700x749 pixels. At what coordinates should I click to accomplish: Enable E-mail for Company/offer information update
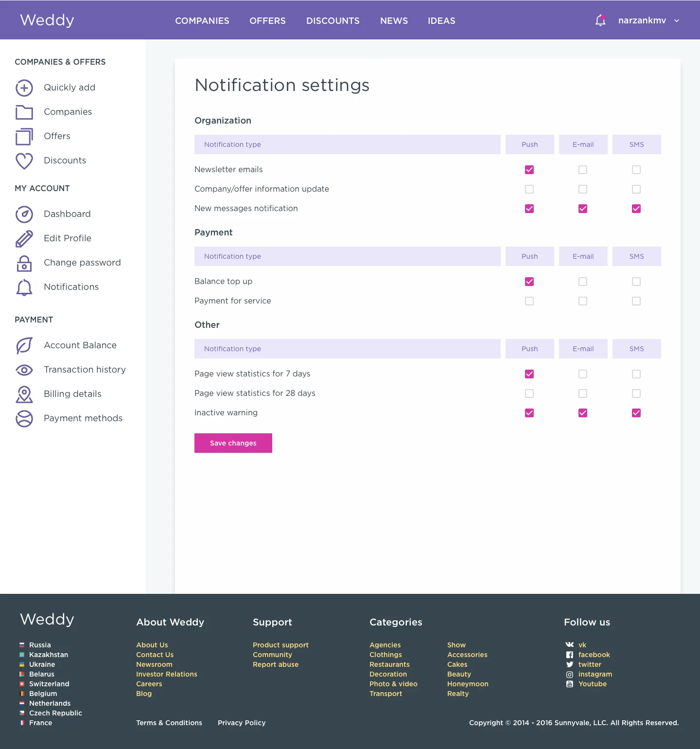583,189
